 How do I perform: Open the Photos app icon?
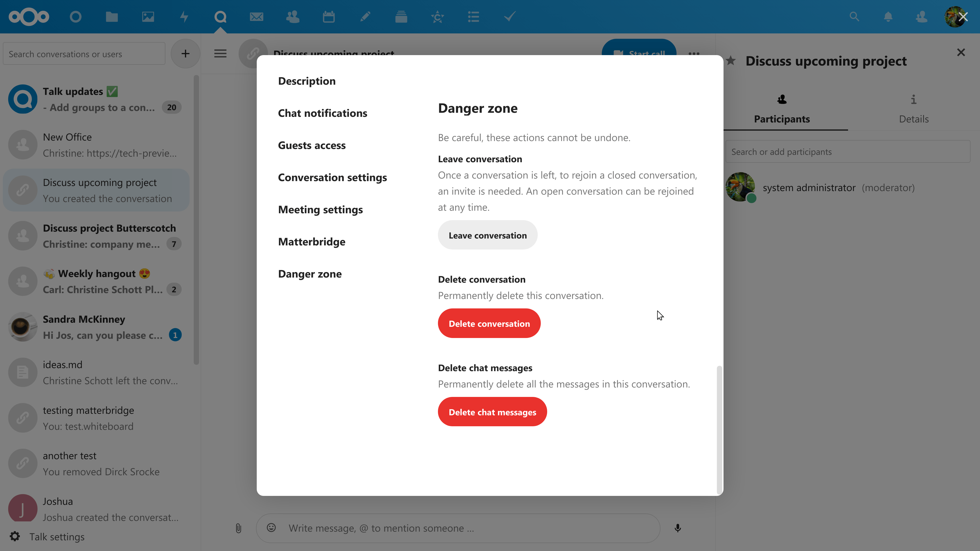click(148, 17)
